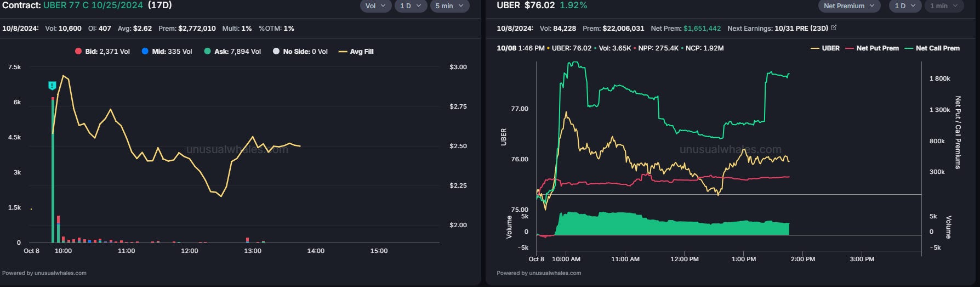
Task: Click the teal alert flag marker on chart
Action: point(52,86)
